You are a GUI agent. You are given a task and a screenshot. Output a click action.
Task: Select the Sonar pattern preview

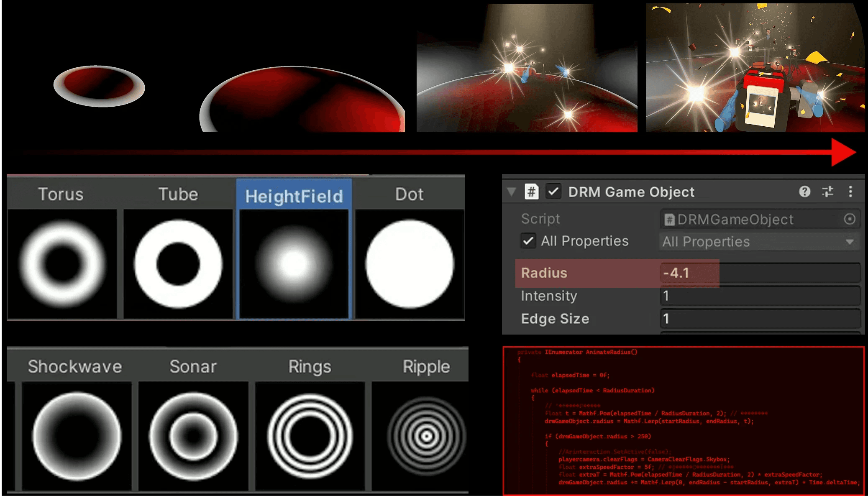[193, 436]
